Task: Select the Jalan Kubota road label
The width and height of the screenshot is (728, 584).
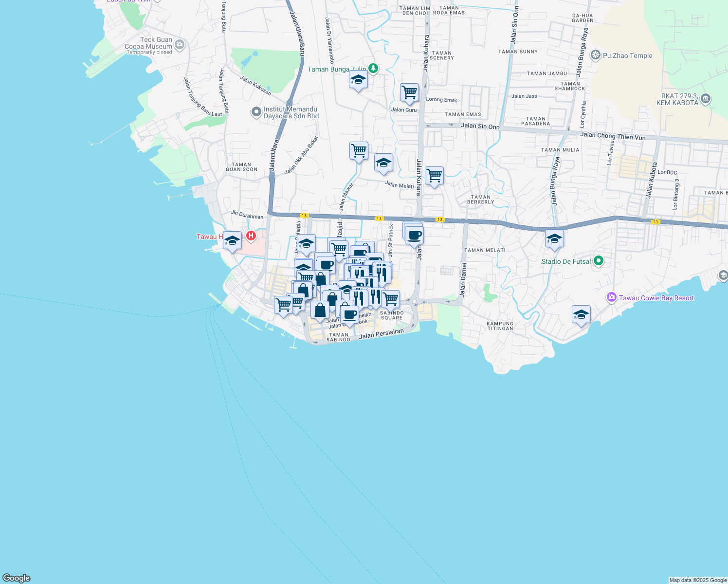Action: click(652, 181)
